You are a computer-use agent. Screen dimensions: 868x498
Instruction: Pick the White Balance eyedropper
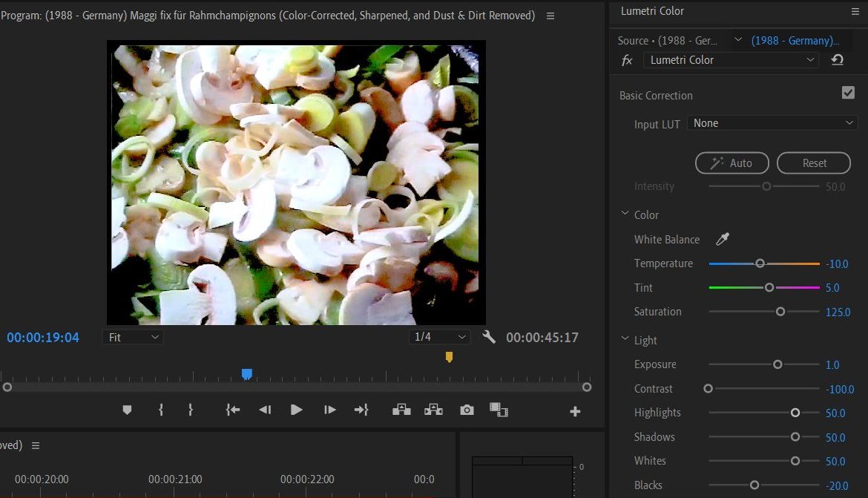(x=723, y=239)
